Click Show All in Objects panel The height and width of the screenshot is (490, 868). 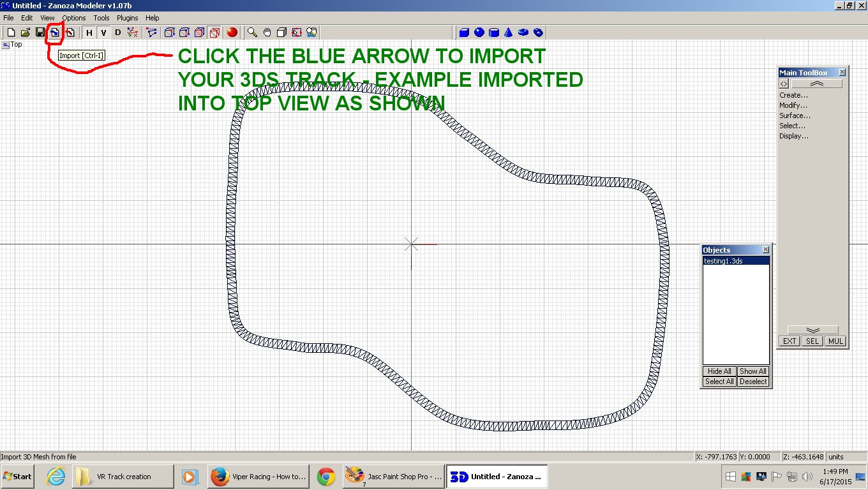pyautogui.click(x=753, y=371)
